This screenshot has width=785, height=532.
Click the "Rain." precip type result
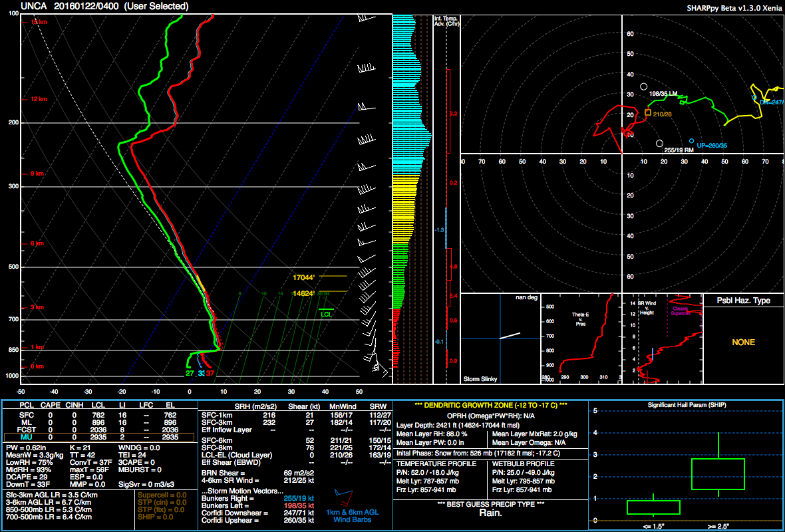pyautogui.click(x=491, y=513)
